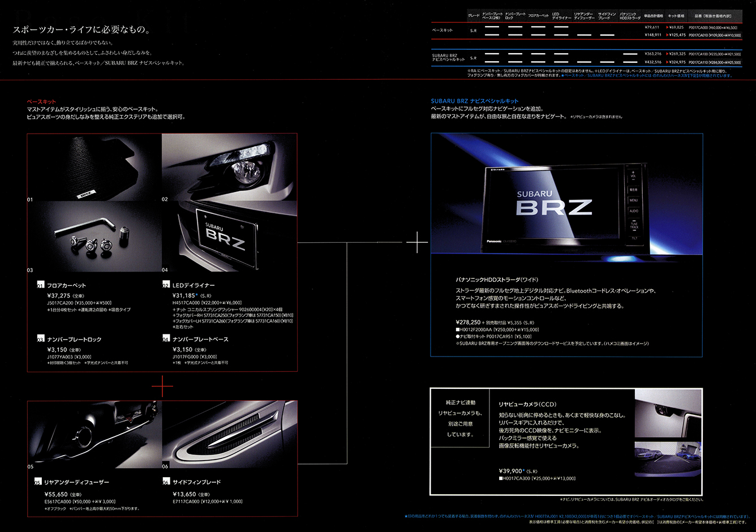Screen dimensions: 756x532
Task: Click the キット価格 column header
Action: tap(676, 16)
